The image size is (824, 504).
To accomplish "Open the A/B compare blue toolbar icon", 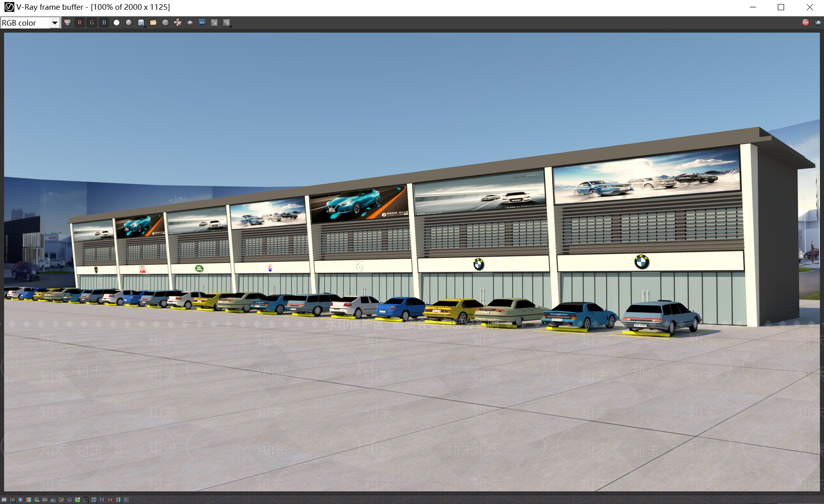I will tap(202, 23).
